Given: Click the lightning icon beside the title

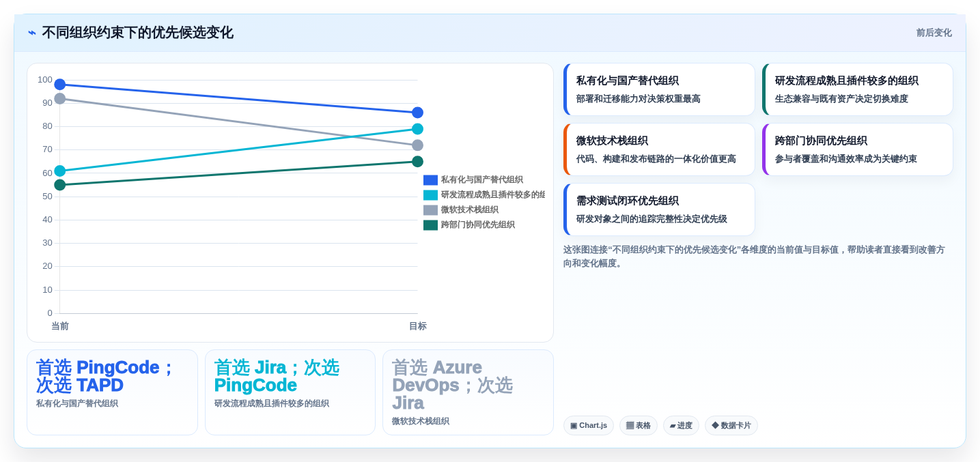Looking at the screenshot, I should coord(32,33).
